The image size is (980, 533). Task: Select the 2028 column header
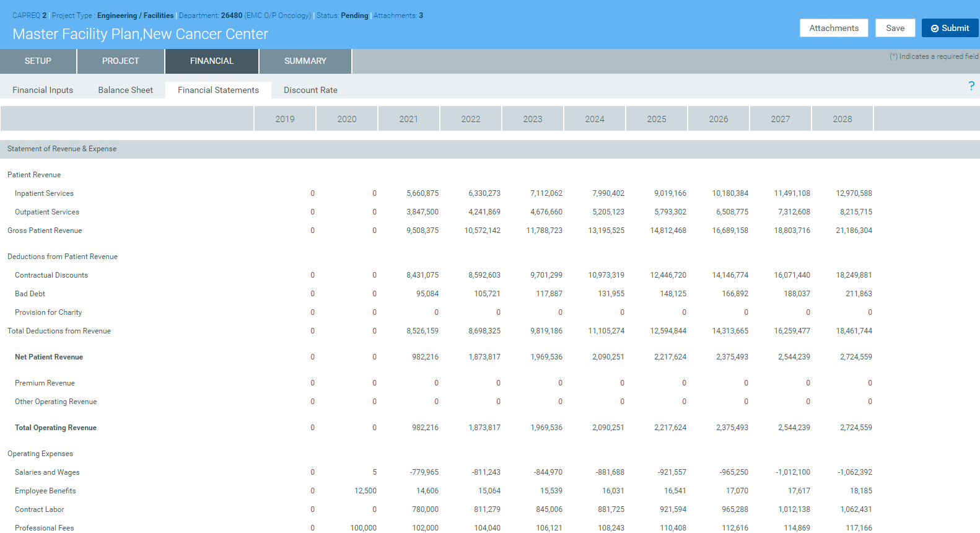(x=842, y=119)
